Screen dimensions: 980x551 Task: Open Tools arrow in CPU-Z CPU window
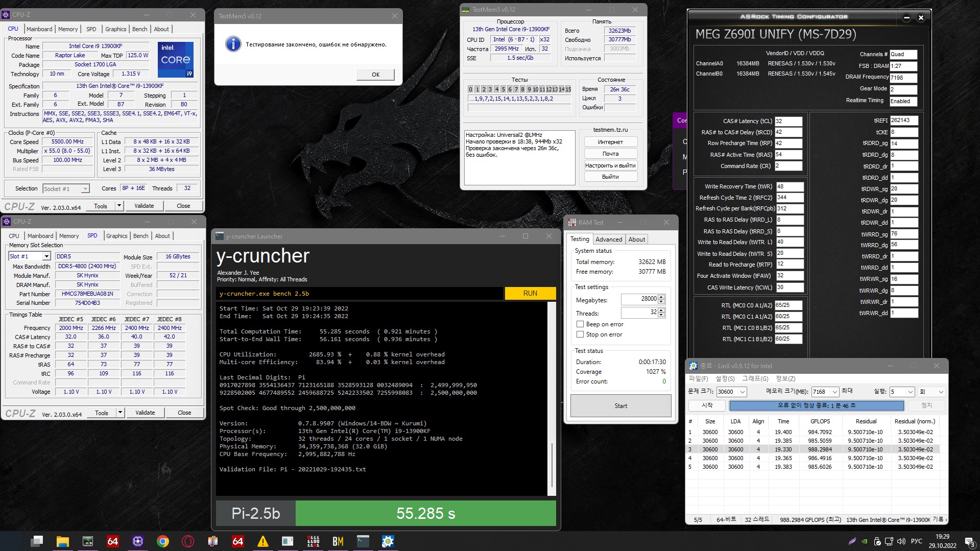[119, 206]
